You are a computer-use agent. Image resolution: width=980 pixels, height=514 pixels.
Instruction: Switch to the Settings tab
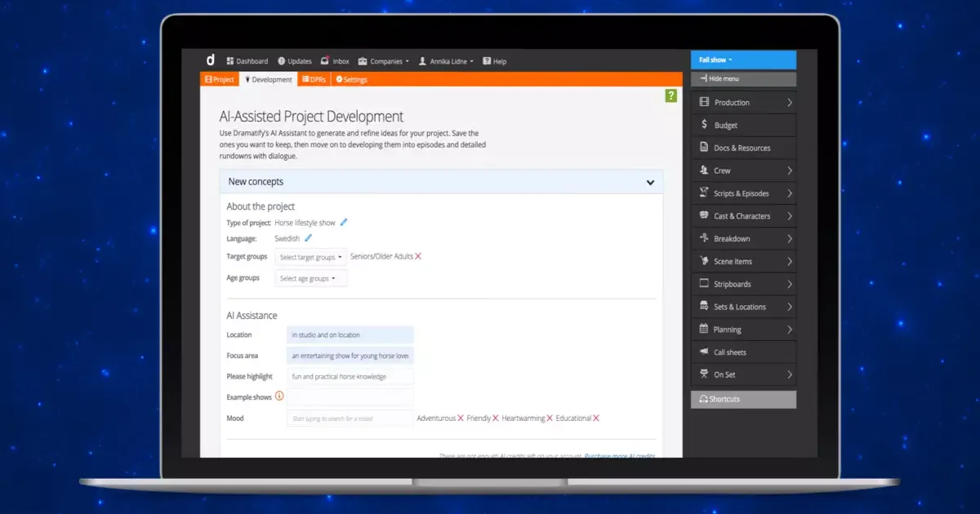tap(351, 80)
